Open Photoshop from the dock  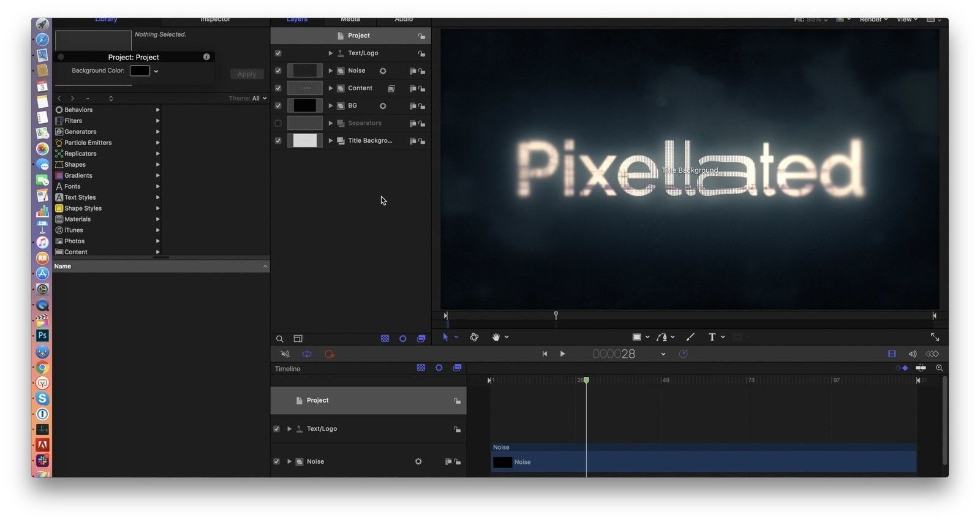42,335
